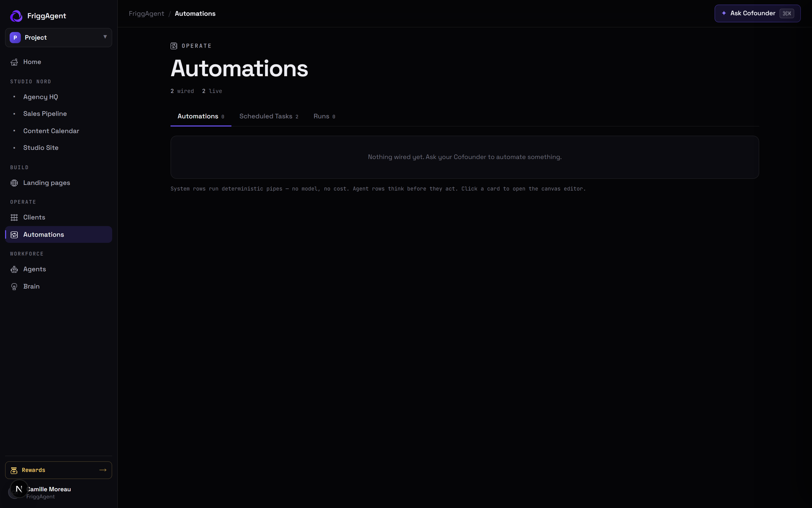812x508 pixels.
Task: Open the Project workspace dropdown arrow
Action: click(105, 37)
